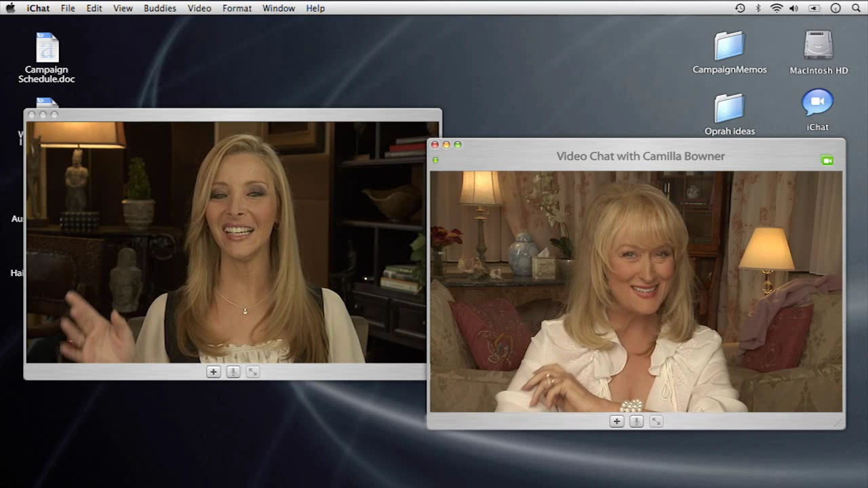This screenshot has height=488, width=868.
Task: Select Campaign Schedule.doc desktop file
Action: click(x=47, y=58)
